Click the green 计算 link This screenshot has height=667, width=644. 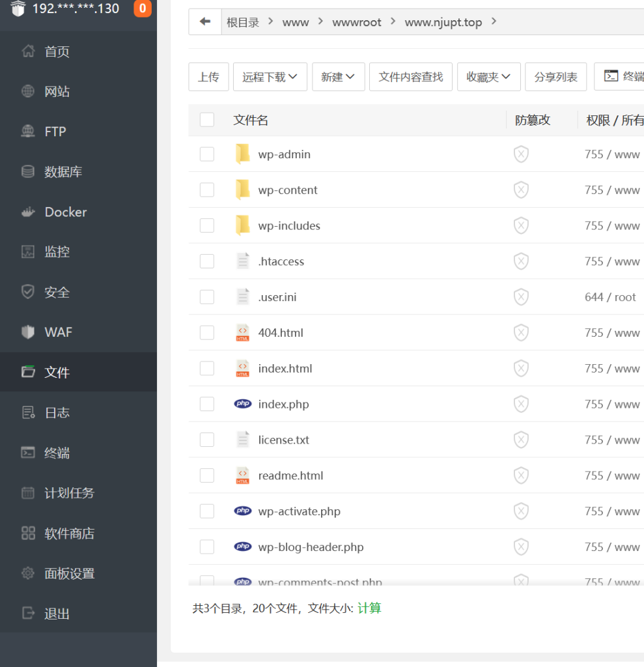pos(369,608)
